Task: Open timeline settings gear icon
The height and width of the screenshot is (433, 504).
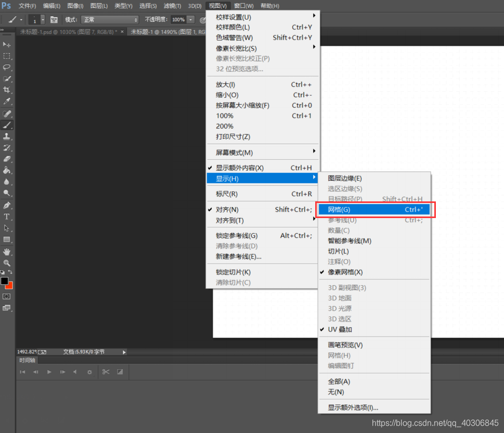Action: (x=89, y=372)
